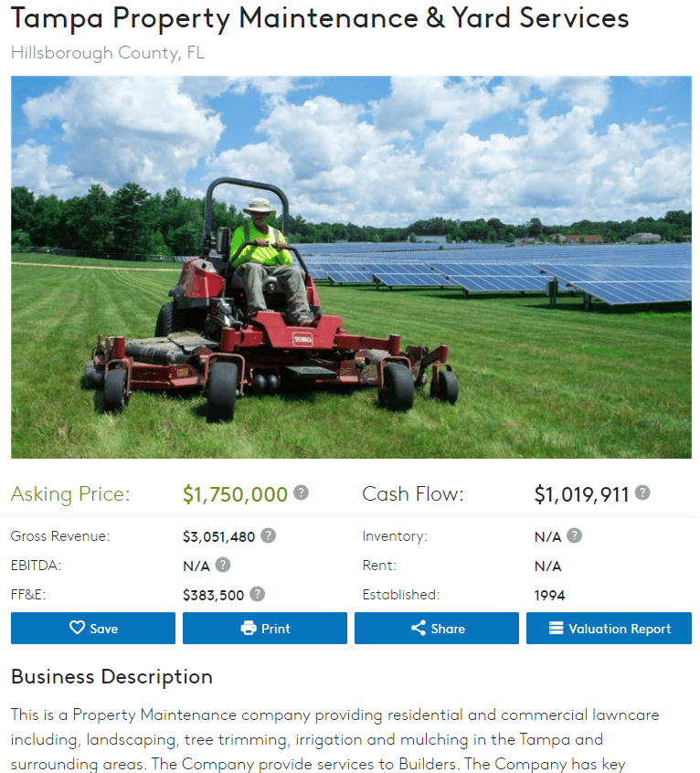Image resolution: width=700 pixels, height=773 pixels.
Task: Click the FF&E question mark icon
Action: point(257,594)
